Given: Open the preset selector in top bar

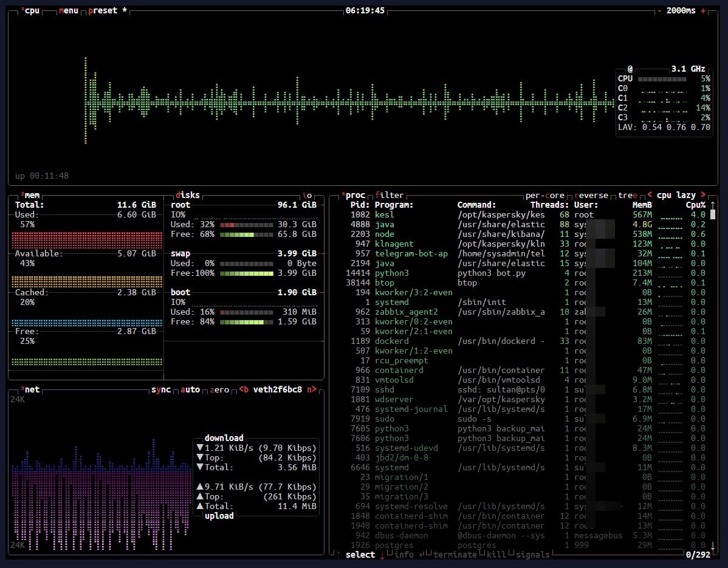Looking at the screenshot, I should 103,10.
